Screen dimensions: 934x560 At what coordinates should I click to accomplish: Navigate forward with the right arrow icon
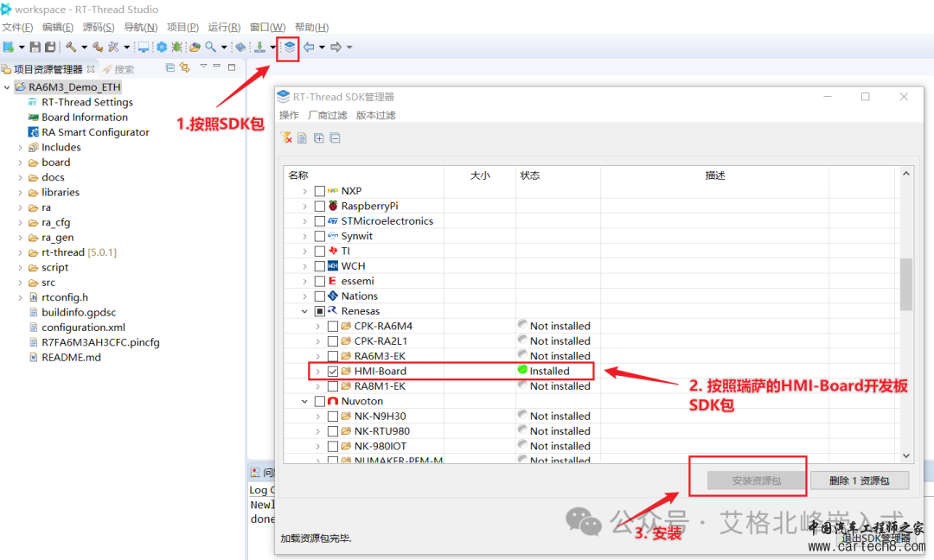pos(336,47)
